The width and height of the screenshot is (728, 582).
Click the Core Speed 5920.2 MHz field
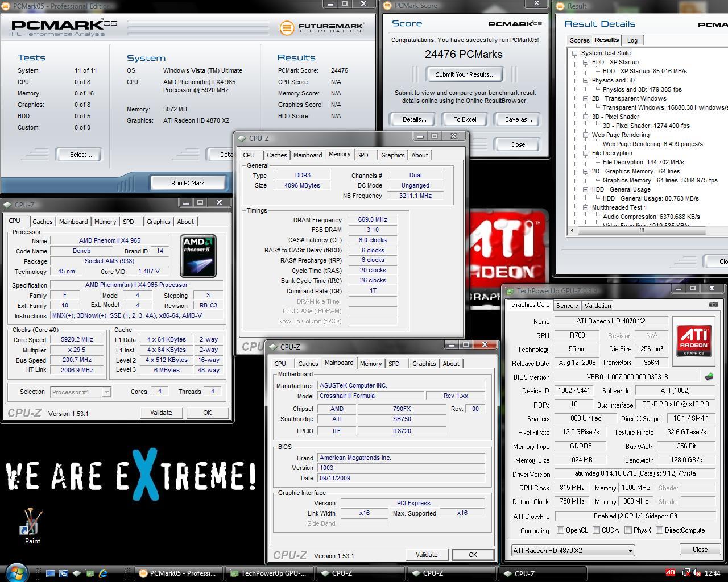click(x=77, y=339)
